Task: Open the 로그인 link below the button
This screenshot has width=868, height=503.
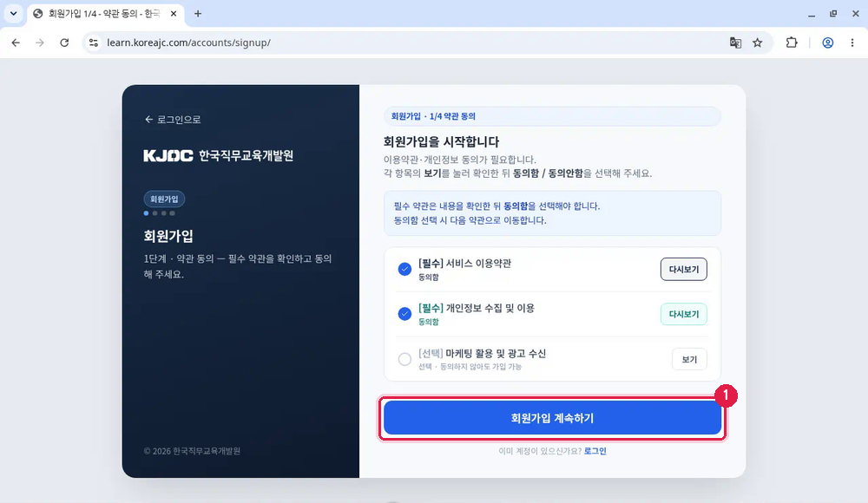Action: point(595,451)
